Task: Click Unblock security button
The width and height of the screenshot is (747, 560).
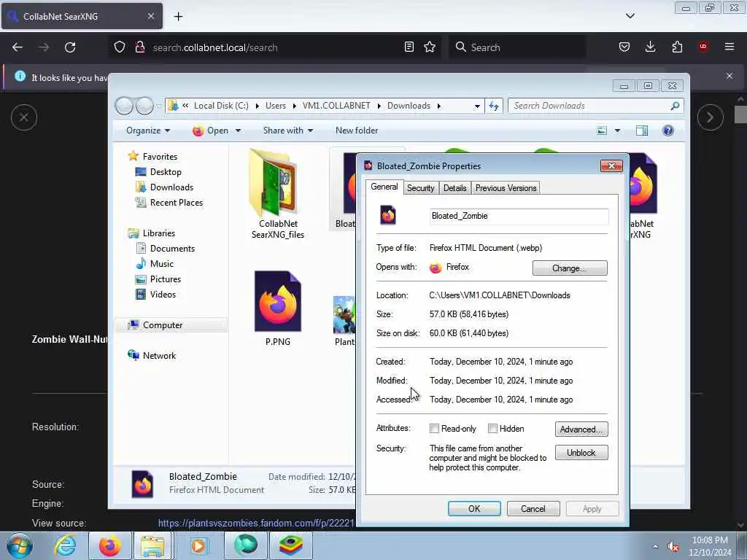Action: click(581, 452)
